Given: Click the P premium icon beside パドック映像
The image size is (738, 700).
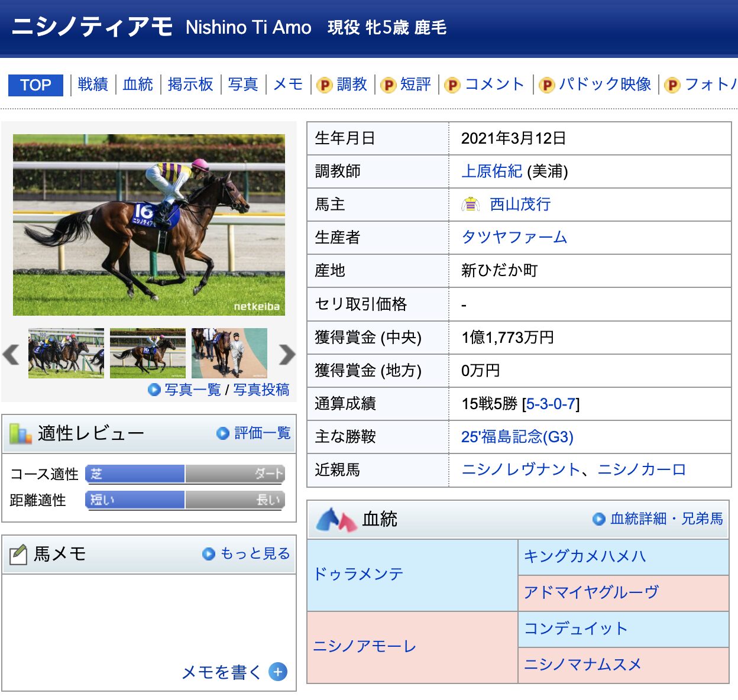Looking at the screenshot, I should coord(547,85).
